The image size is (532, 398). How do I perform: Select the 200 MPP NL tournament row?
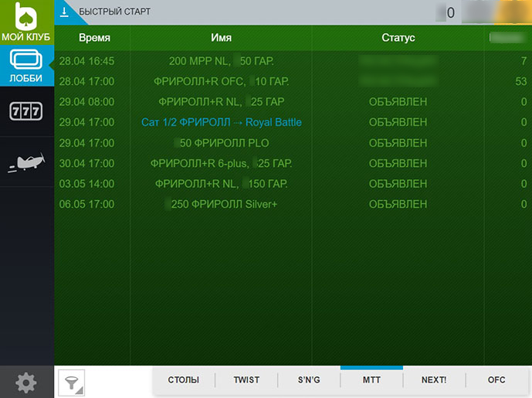[x=221, y=60]
